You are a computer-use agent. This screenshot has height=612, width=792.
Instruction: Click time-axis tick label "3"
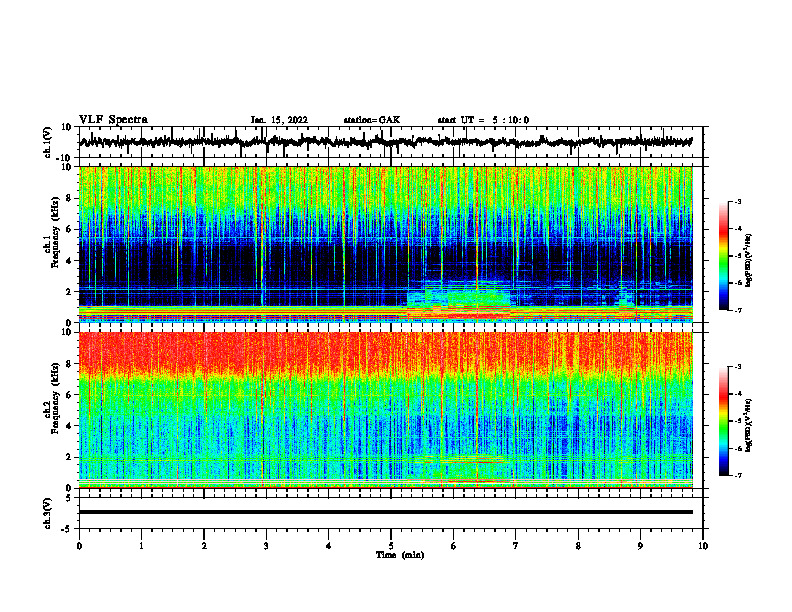[x=266, y=546]
